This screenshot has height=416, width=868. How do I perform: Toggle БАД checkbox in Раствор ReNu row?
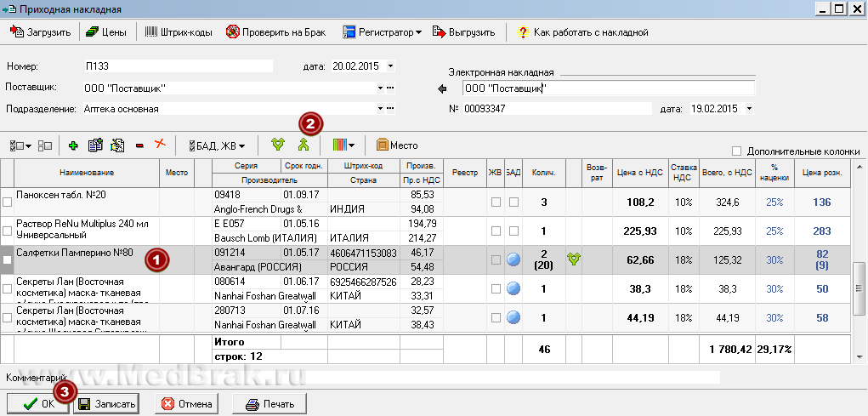point(513,231)
